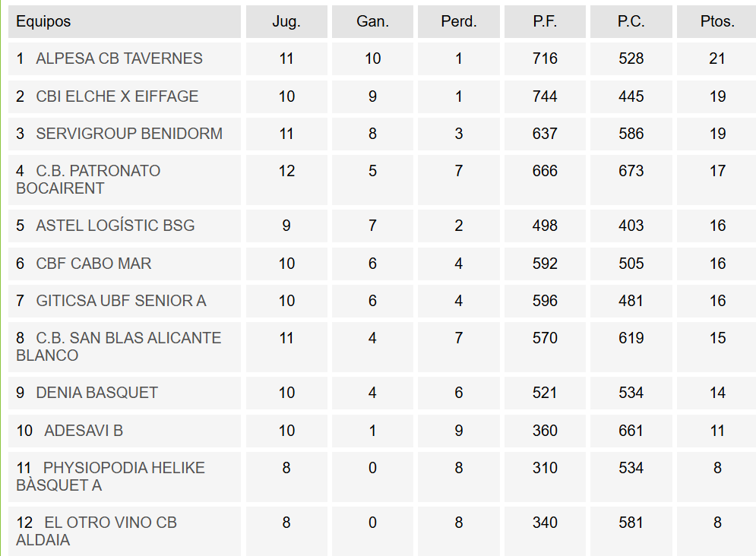Open CBI ELCHE X EIFFAGE team
The height and width of the screenshot is (556, 756).
click(x=117, y=96)
